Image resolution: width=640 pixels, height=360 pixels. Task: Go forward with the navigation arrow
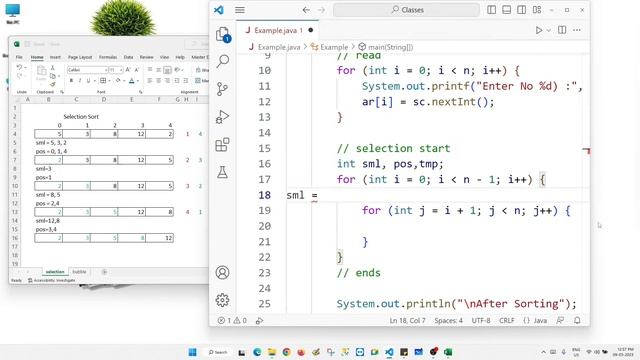click(322, 10)
